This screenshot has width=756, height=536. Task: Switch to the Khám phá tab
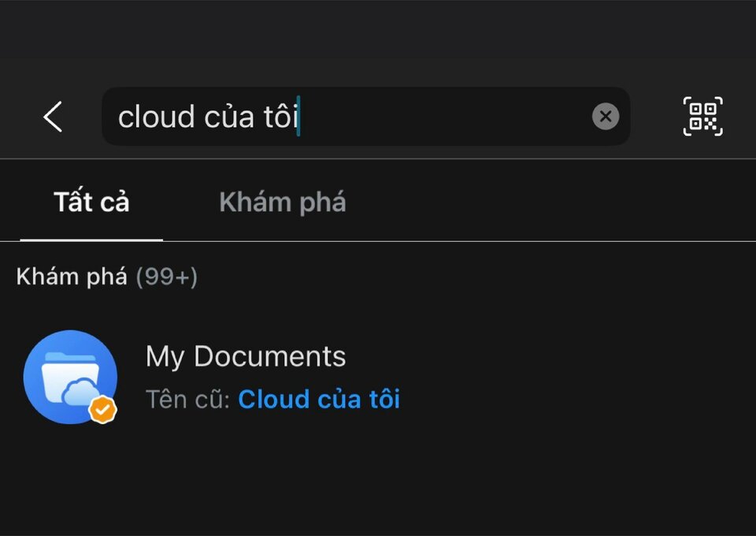click(x=282, y=202)
